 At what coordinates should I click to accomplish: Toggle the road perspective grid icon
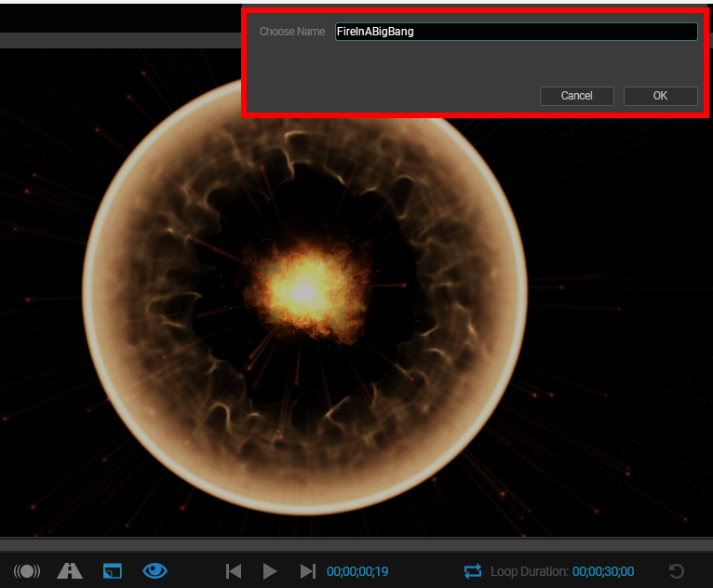point(70,571)
